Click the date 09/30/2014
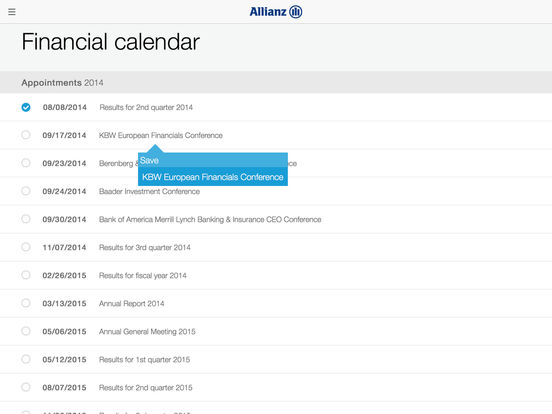 click(x=64, y=220)
